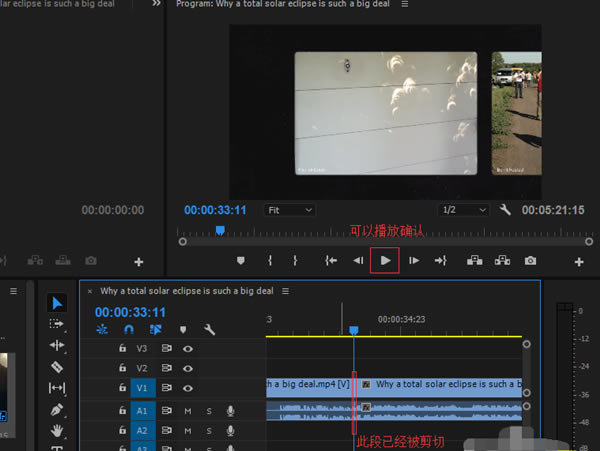Viewport: 600px width, 451px height.
Task: Open the timeline sequence panel menu
Action: coord(285,291)
